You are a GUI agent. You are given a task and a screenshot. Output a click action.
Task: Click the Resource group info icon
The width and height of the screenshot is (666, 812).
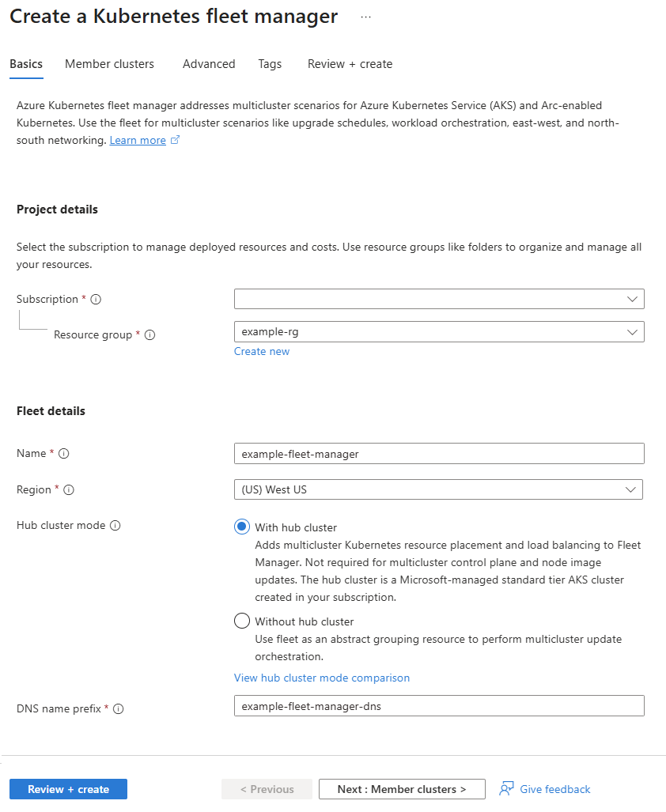point(149,335)
